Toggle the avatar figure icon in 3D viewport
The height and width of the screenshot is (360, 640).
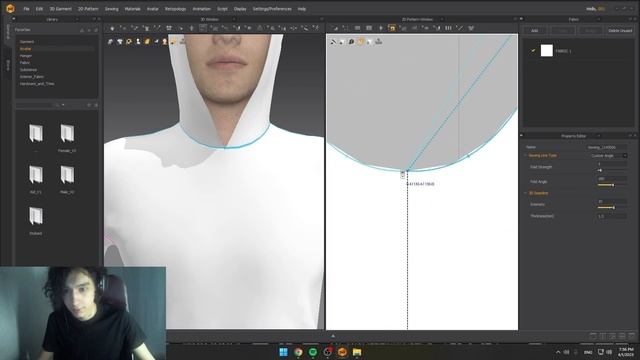138,42
